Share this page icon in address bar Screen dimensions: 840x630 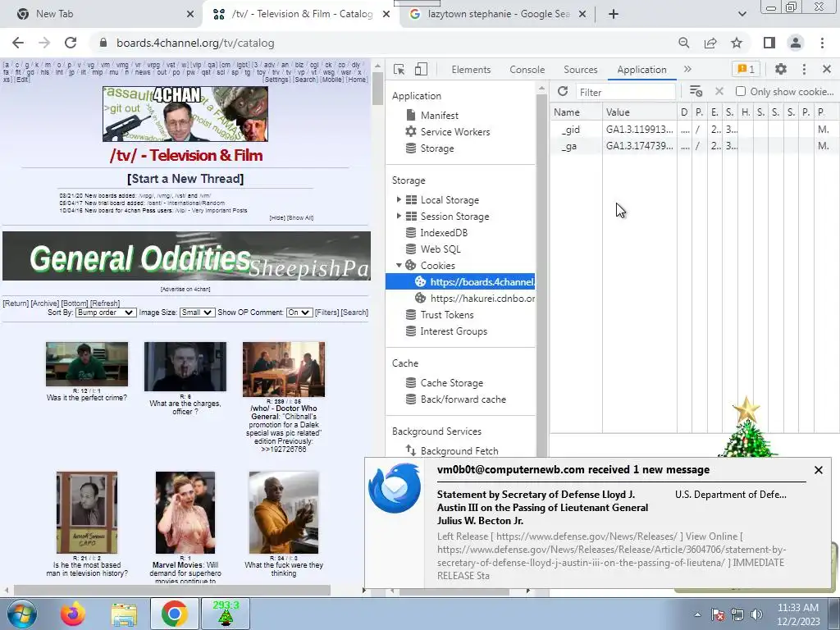pyautogui.click(x=710, y=43)
